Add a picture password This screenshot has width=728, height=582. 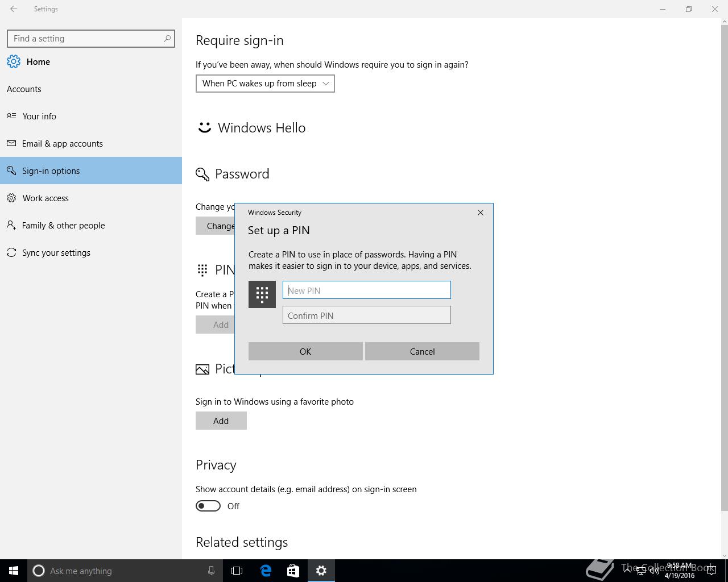221,421
